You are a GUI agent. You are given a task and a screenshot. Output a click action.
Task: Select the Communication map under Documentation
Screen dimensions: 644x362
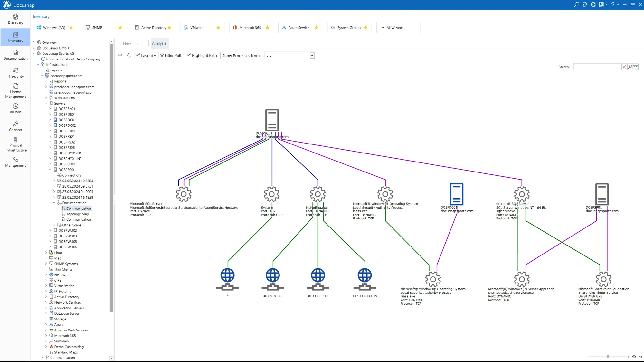(x=76, y=209)
